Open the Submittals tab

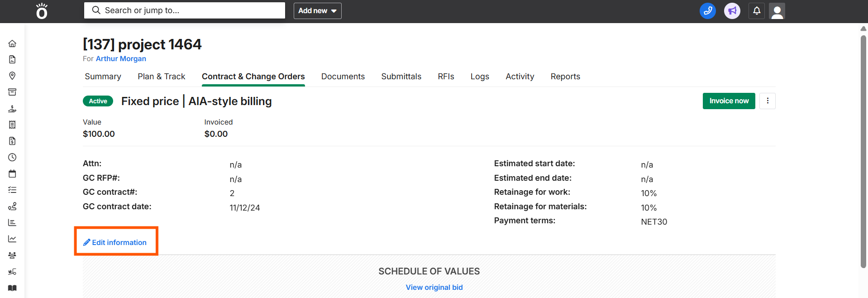(x=401, y=77)
